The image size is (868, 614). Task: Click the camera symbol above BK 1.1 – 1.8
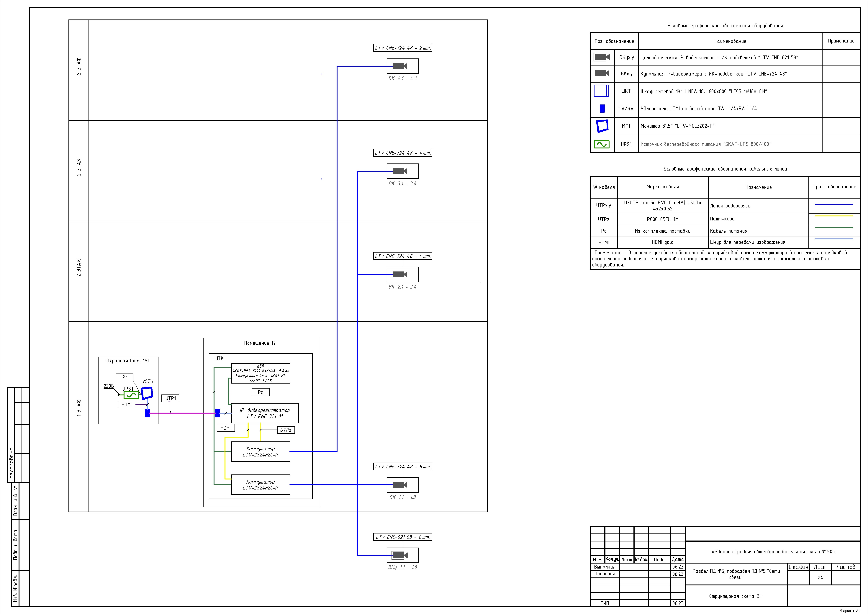coord(400,485)
